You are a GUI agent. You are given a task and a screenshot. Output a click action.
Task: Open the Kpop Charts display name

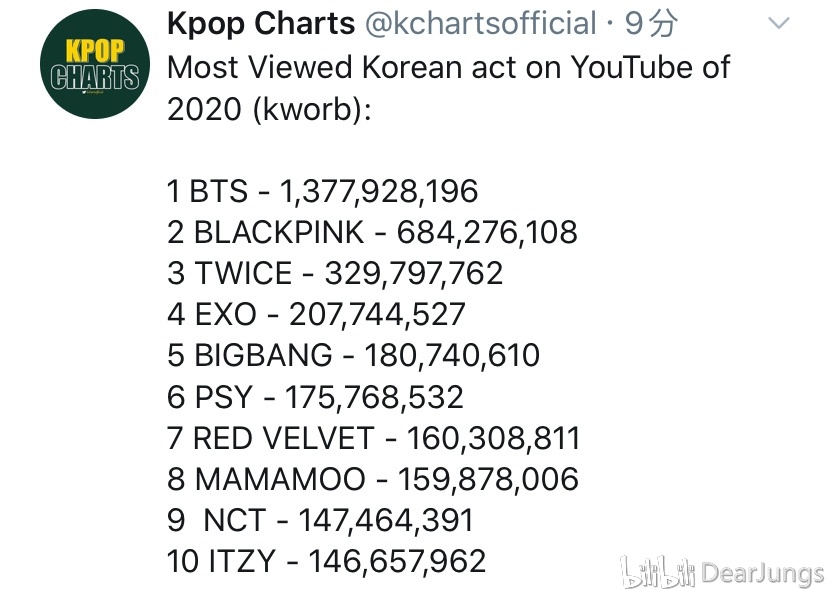tap(261, 24)
